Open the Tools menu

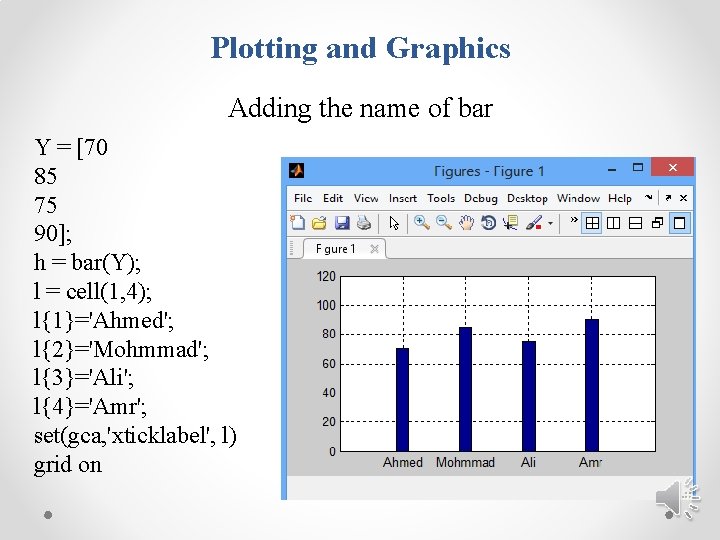[x=441, y=198]
